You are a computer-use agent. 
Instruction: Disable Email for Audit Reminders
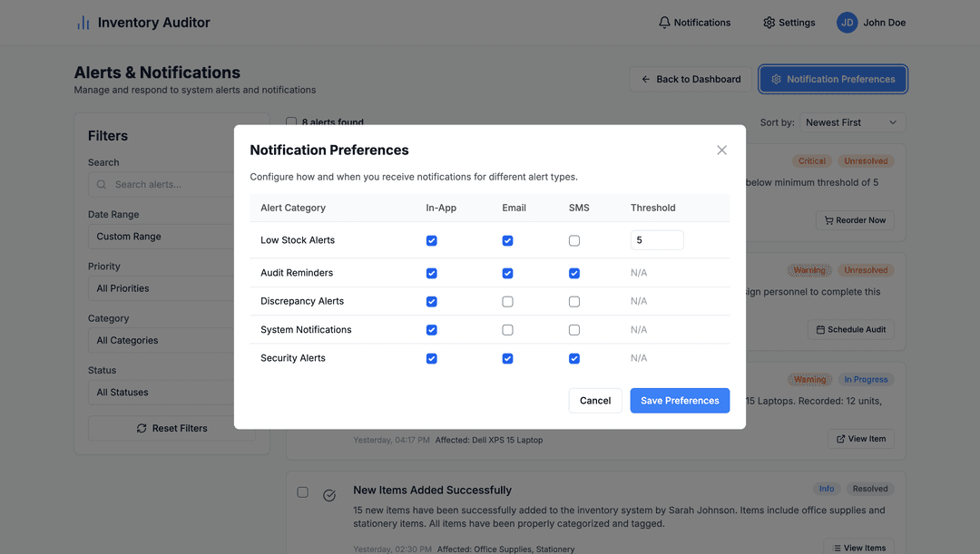(507, 273)
